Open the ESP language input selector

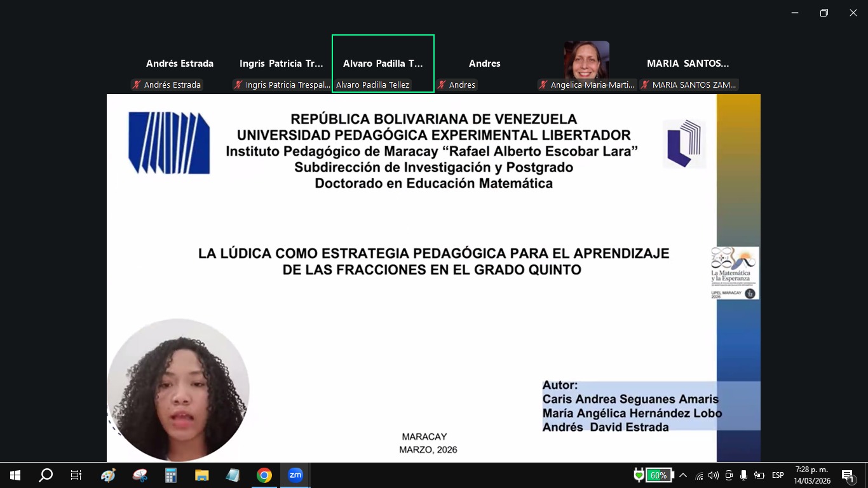point(778,475)
